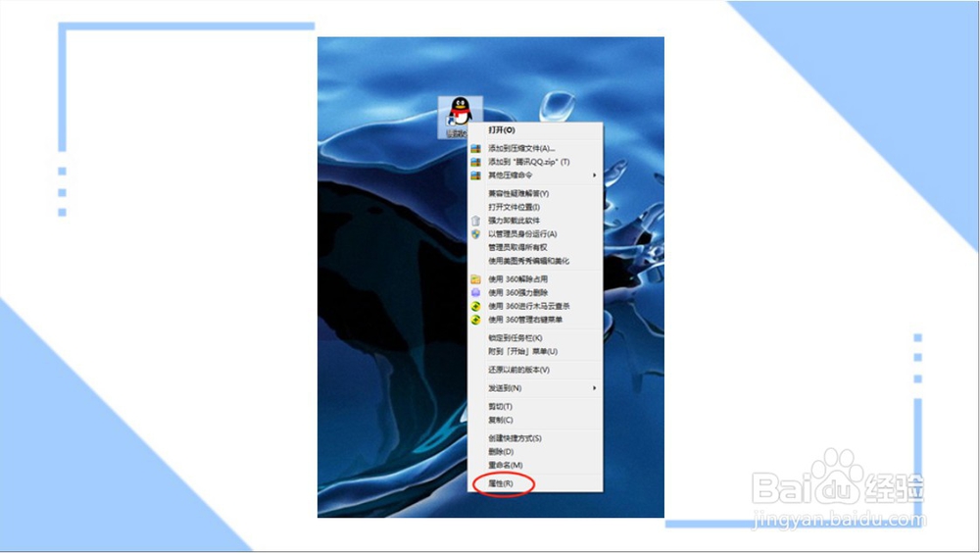Select 使用 360进行木马云查杀

(536, 307)
